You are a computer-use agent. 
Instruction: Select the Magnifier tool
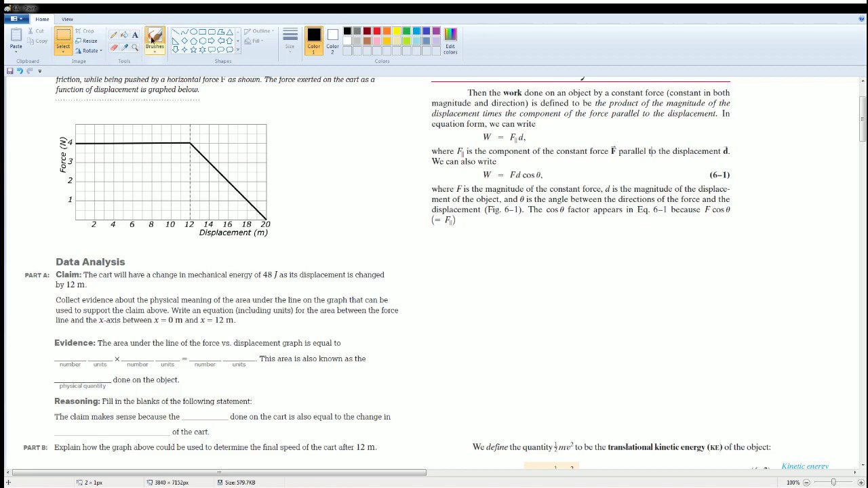click(x=135, y=47)
